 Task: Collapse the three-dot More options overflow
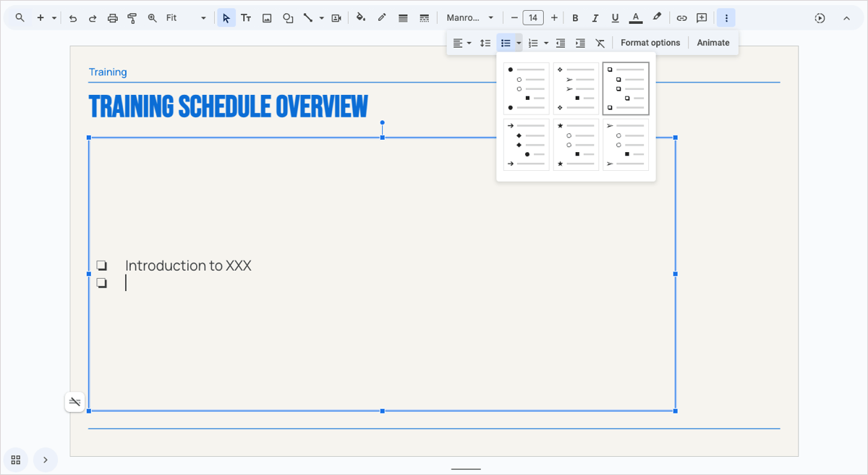[x=726, y=18]
